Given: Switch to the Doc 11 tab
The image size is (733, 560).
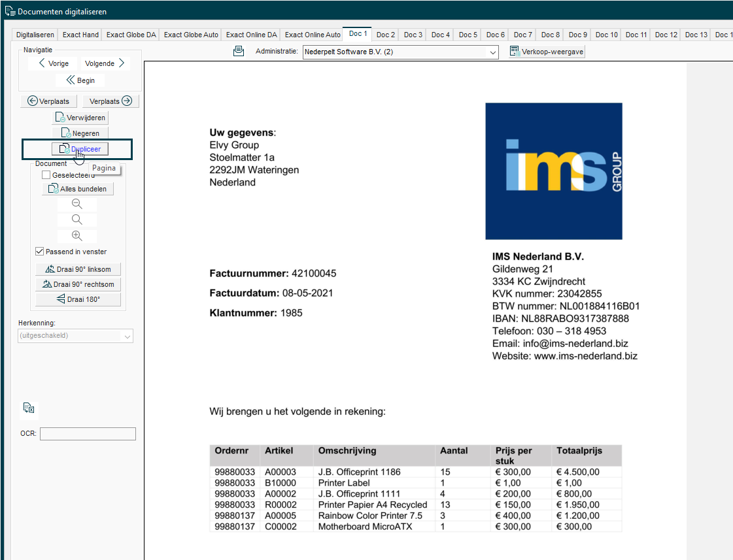Looking at the screenshot, I should (x=636, y=35).
